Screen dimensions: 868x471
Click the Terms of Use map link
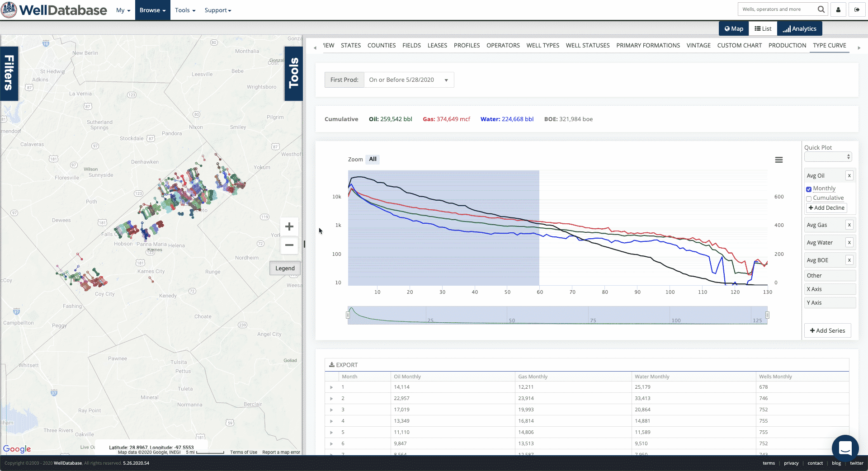tap(243, 452)
